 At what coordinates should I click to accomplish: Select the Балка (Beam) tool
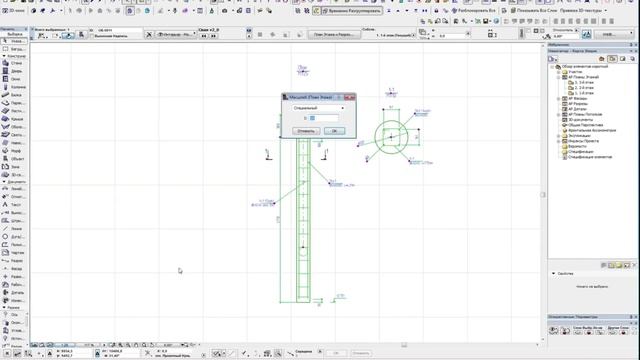(13, 95)
